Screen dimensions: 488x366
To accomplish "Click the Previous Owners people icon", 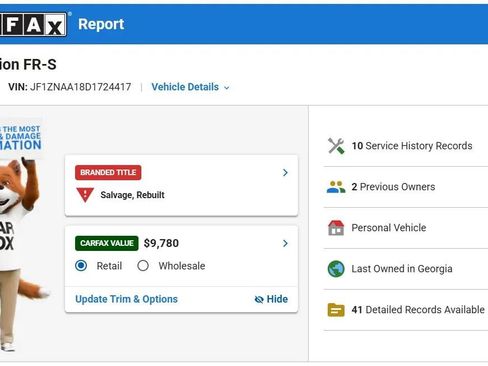I will (336, 187).
